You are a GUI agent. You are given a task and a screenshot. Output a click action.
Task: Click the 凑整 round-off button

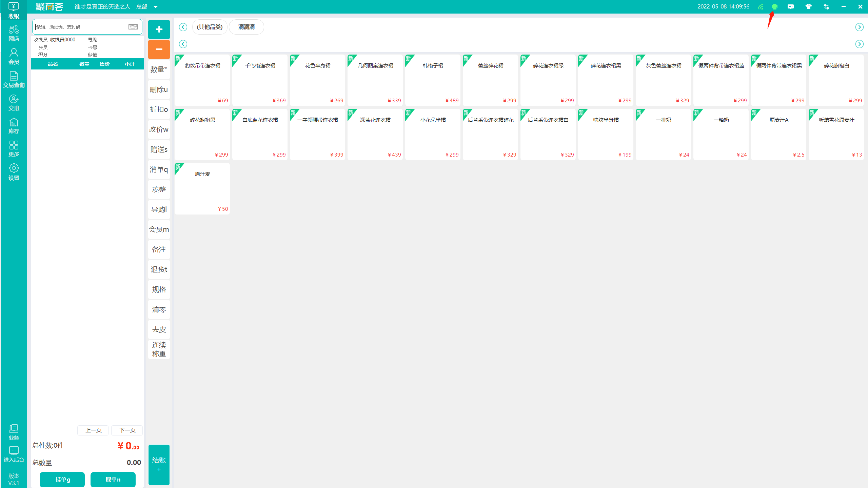[x=159, y=189]
